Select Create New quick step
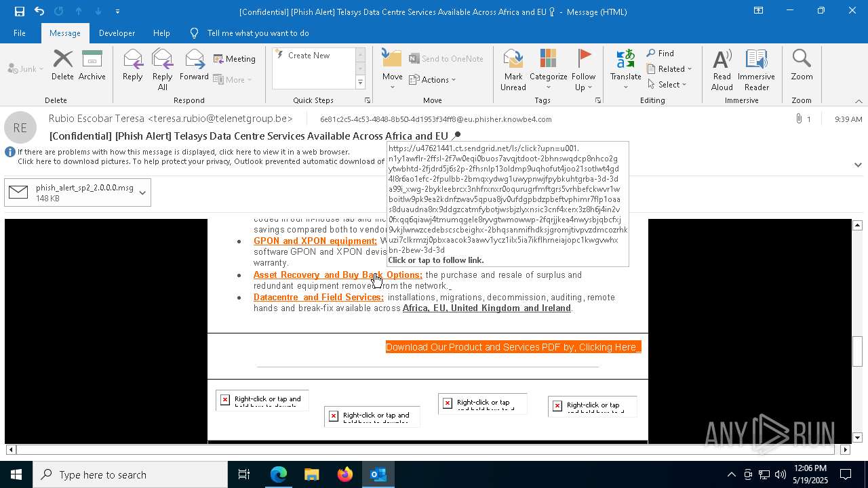 pyautogui.click(x=309, y=56)
